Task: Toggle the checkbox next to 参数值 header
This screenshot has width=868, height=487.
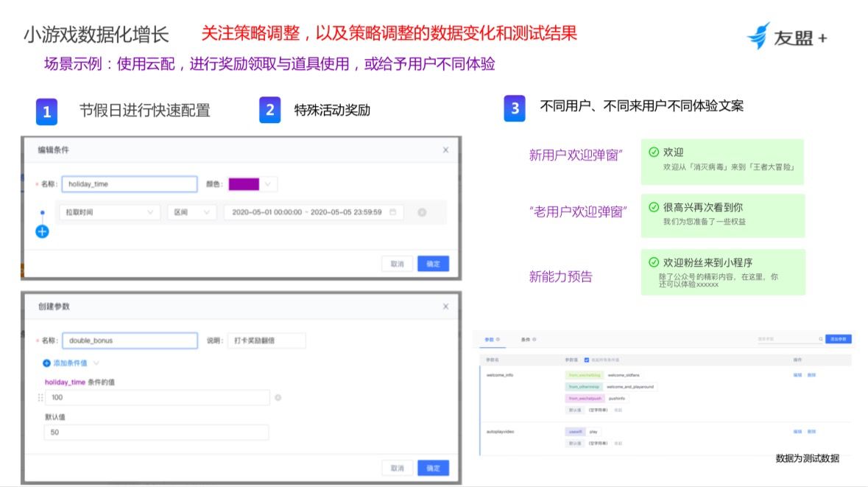Action: [x=586, y=360]
